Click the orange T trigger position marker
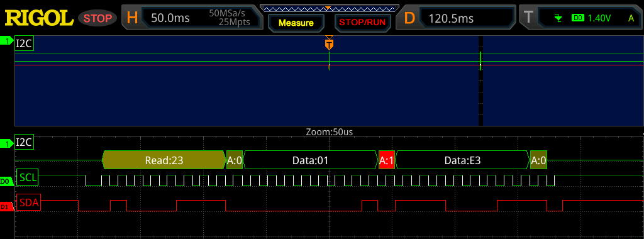Viewport: 644px width, 239px height. pos(329,43)
